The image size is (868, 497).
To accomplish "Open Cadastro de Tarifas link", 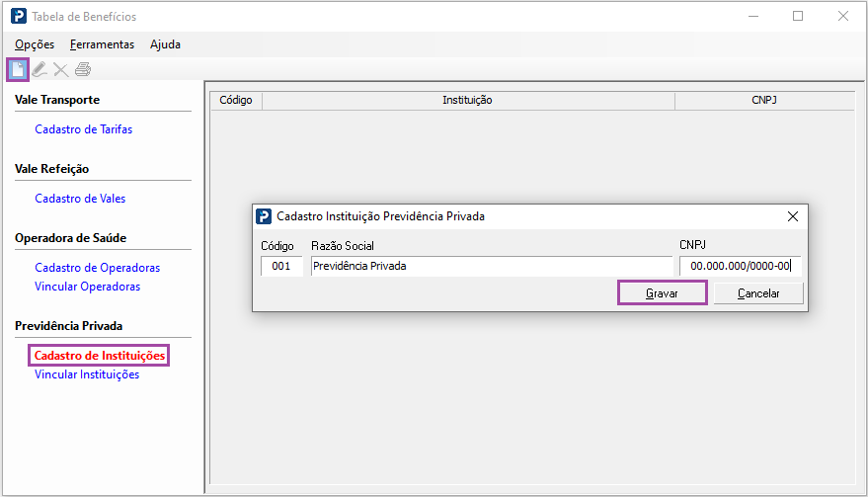I will tap(83, 129).
